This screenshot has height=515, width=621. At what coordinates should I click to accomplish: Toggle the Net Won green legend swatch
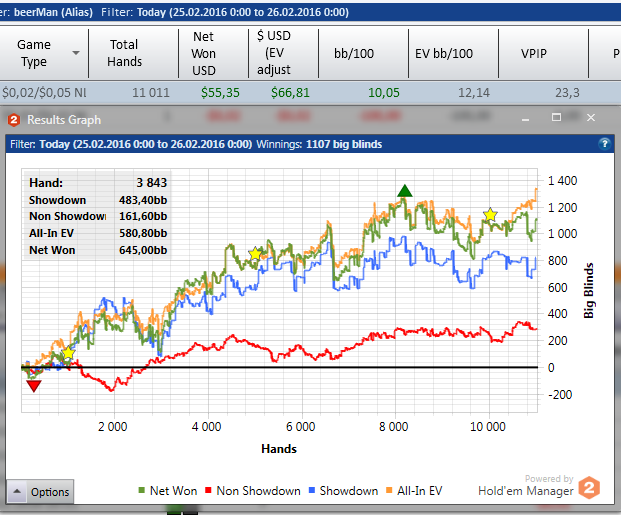click(x=142, y=490)
